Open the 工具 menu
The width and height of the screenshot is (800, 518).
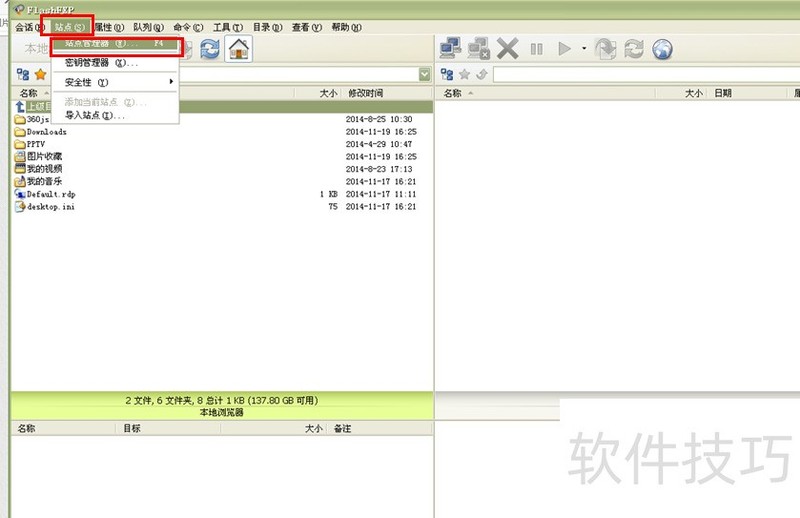click(228, 27)
